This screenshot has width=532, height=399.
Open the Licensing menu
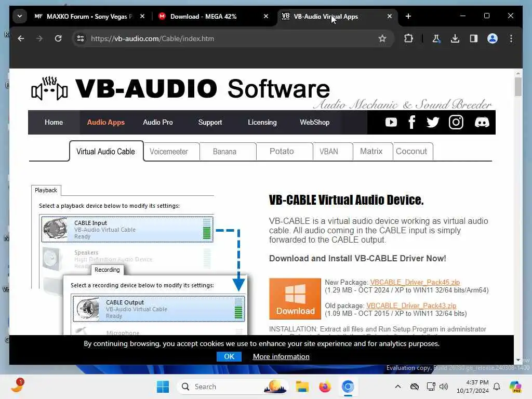pos(262,123)
